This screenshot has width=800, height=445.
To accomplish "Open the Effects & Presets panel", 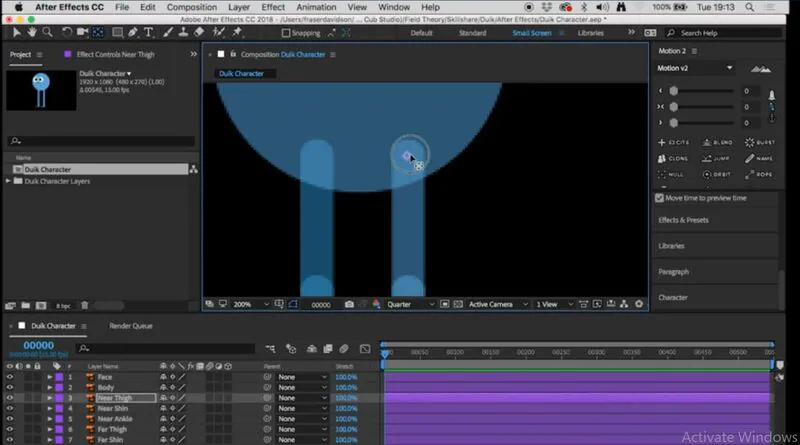I will click(x=683, y=220).
